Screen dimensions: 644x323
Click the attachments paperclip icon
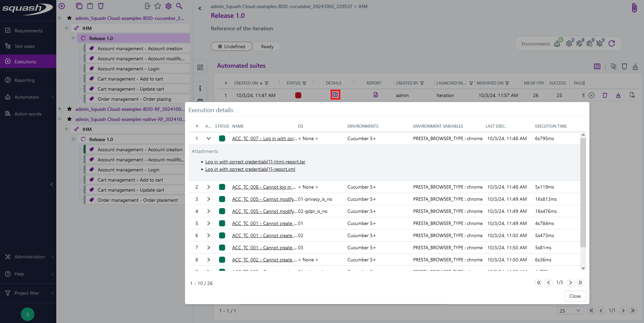pyautogui.click(x=634, y=8)
